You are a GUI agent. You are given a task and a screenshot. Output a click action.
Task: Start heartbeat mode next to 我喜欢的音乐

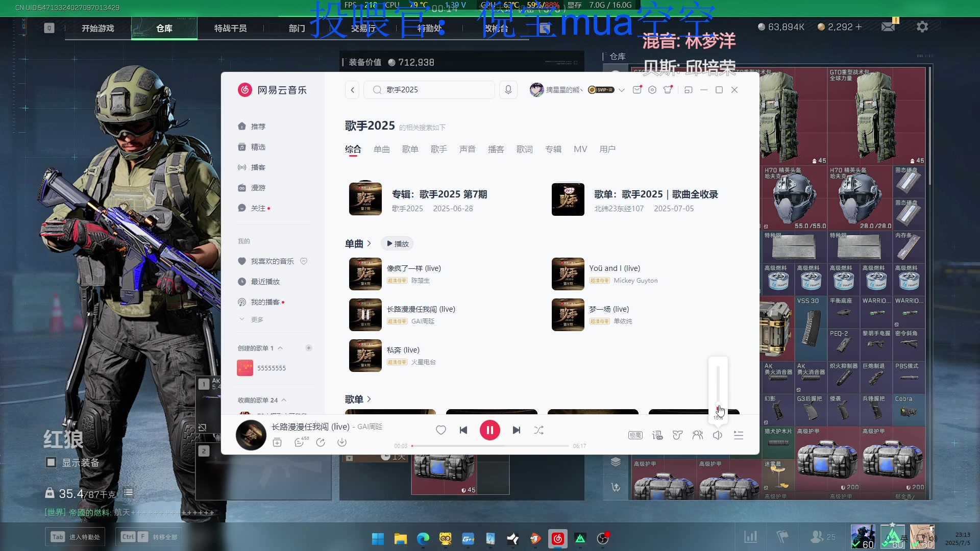pyautogui.click(x=304, y=261)
